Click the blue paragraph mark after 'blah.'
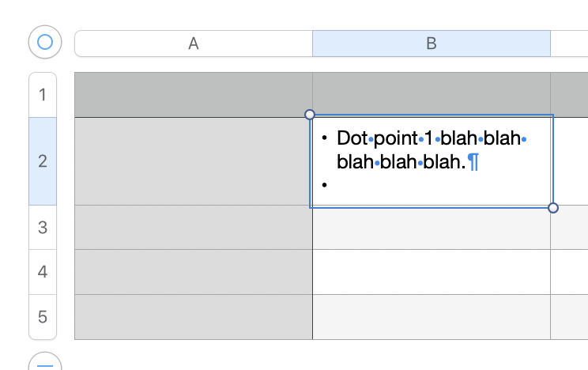The height and width of the screenshot is (370, 588). coord(473,162)
